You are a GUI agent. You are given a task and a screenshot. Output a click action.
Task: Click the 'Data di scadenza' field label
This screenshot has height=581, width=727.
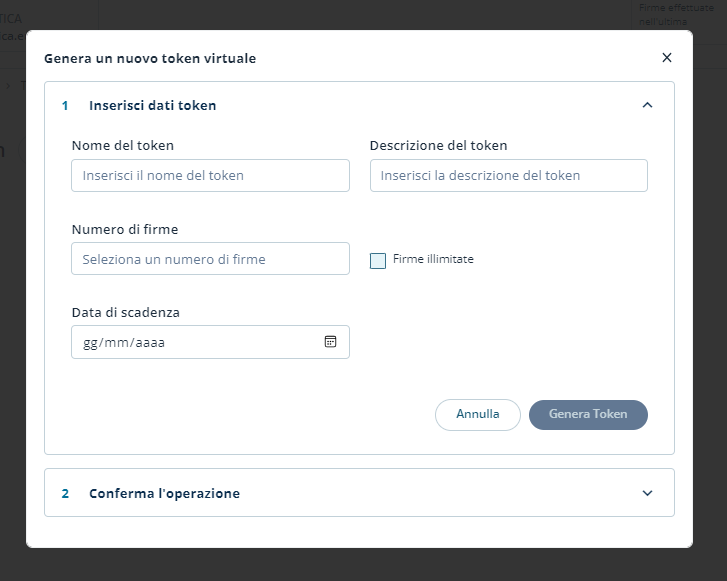125,312
